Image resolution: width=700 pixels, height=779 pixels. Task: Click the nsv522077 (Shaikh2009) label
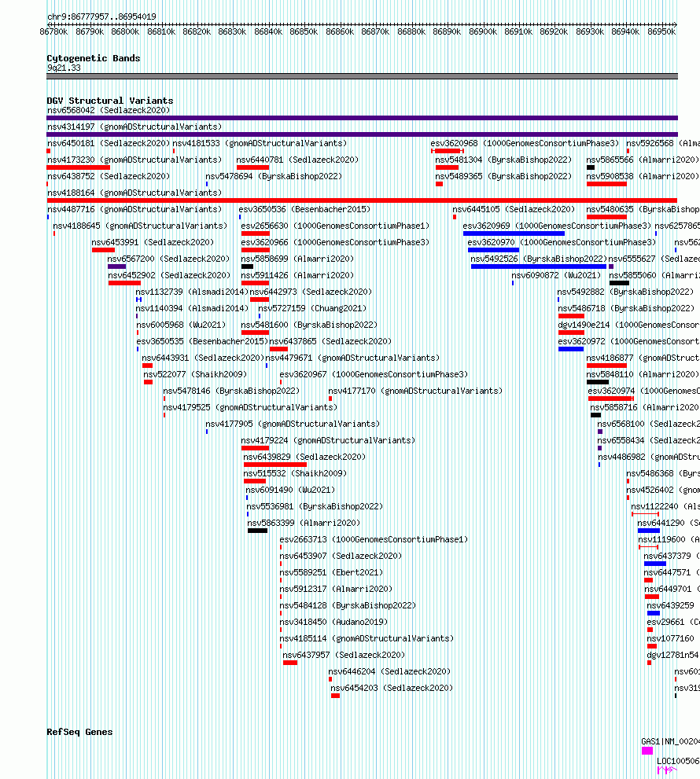[195, 375]
